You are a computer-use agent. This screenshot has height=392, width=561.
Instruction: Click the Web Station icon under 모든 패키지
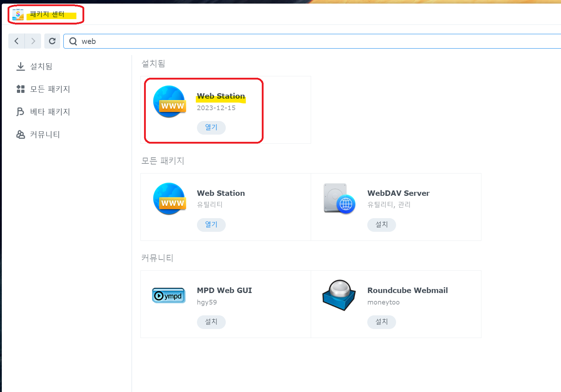coord(170,199)
